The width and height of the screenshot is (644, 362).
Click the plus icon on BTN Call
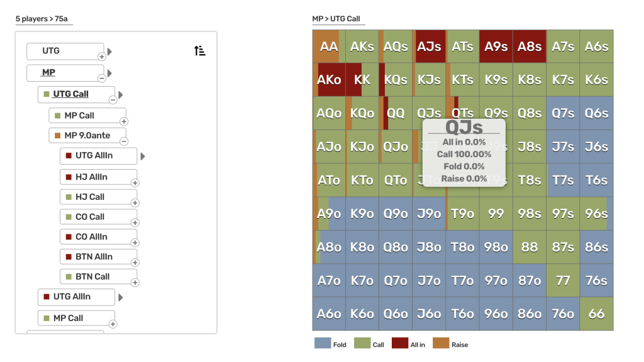pos(135,283)
